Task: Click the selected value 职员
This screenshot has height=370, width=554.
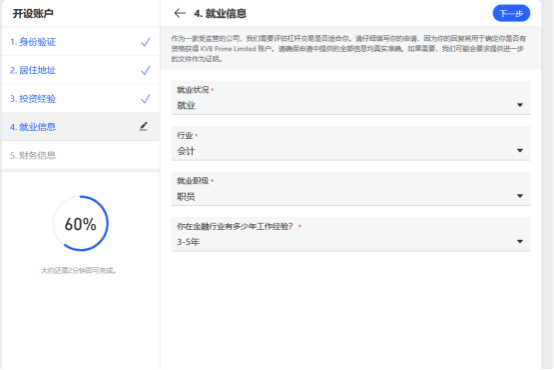Action: click(186, 196)
